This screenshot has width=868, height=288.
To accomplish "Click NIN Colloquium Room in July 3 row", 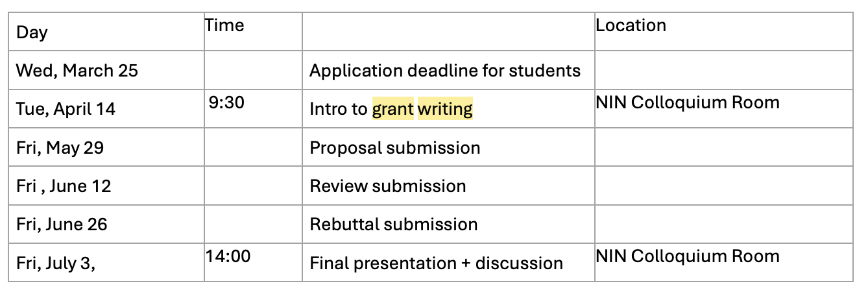I will pos(688,256).
